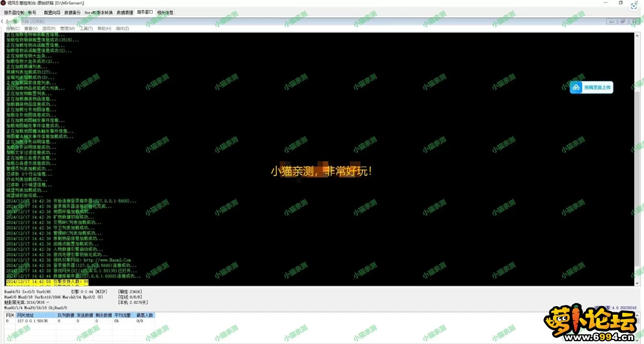Select highlighted log line 引擎支持人数: 99
The image size is (644, 344).
(47, 282)
